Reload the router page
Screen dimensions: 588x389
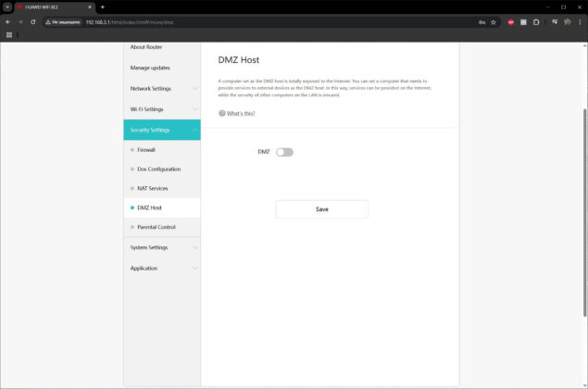[x=33, y=22]
